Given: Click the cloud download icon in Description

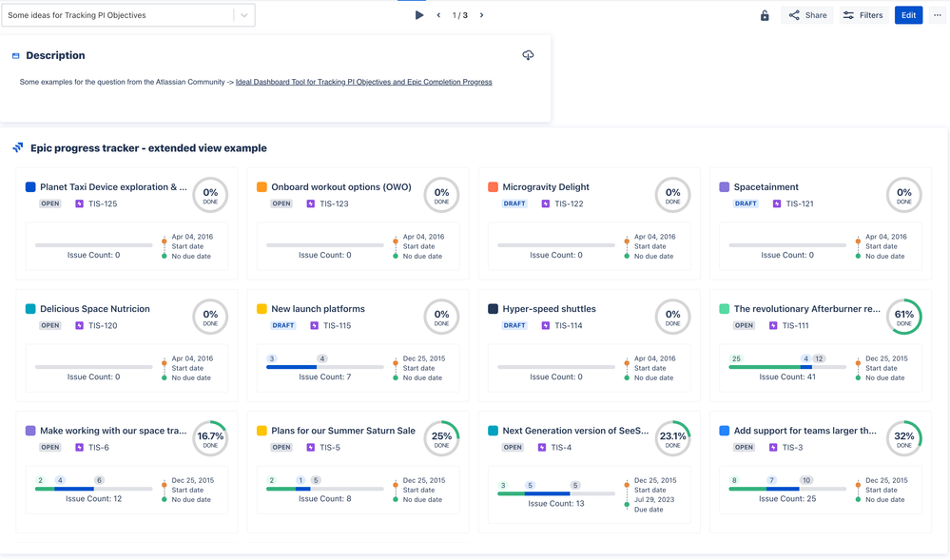Looking at the screenshot, I should [x=529, y=55].
